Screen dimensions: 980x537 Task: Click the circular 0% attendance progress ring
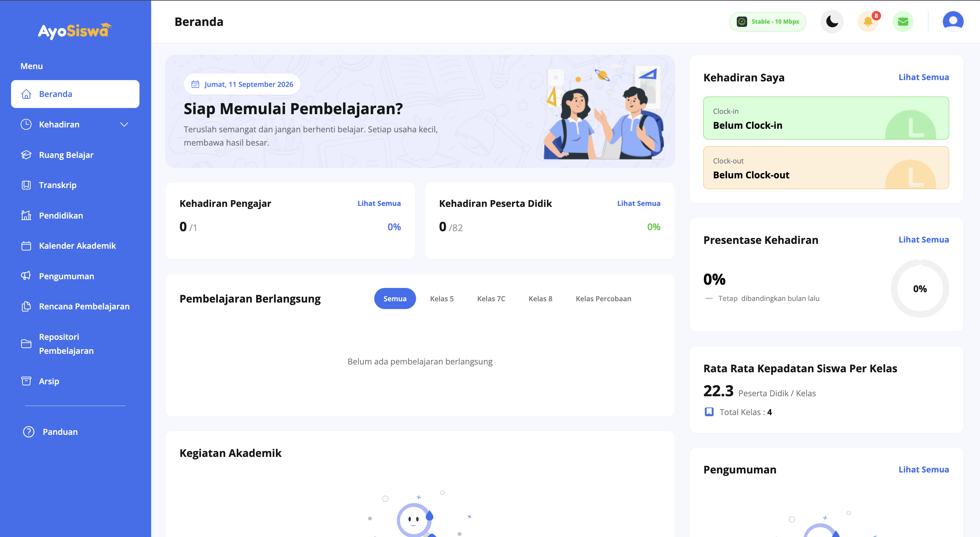(x=920, y=289)
